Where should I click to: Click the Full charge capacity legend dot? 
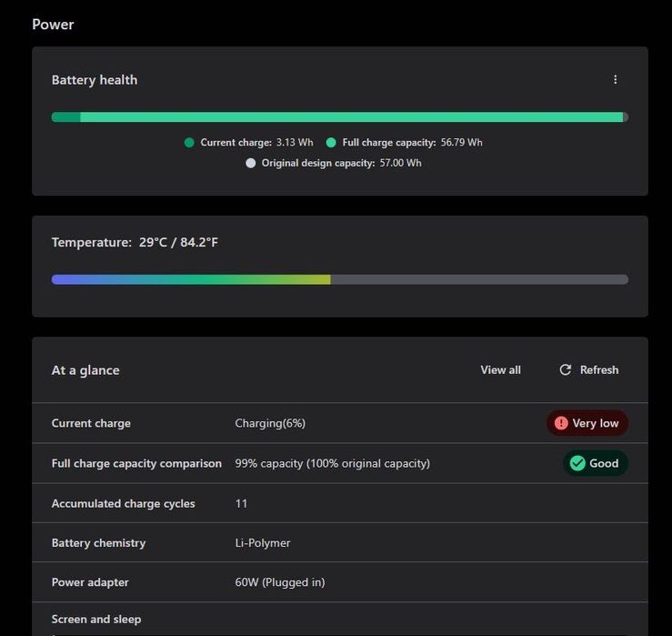pos(331,142)
